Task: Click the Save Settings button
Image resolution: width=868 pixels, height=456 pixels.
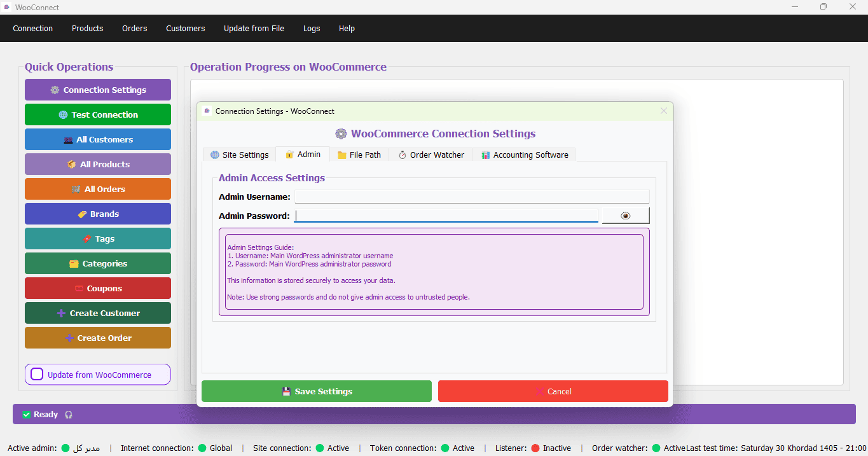Action: 317,391
